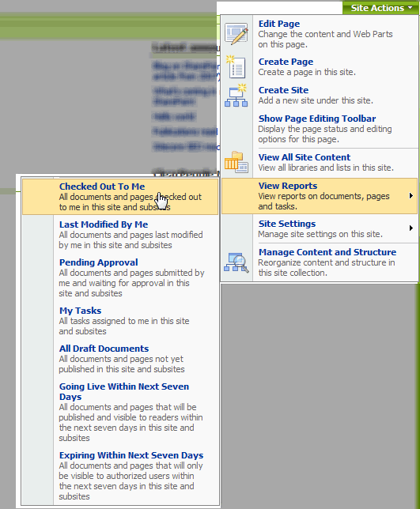420x509 pixels.
Task: Click 'View all libraries and lists' description
Action: click(326, 168)
